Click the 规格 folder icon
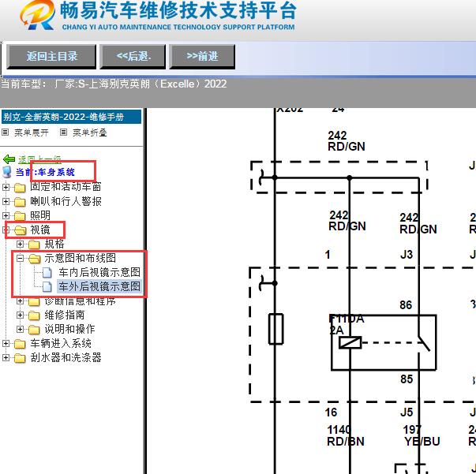 pyautogui.click(x=34, y=244)
